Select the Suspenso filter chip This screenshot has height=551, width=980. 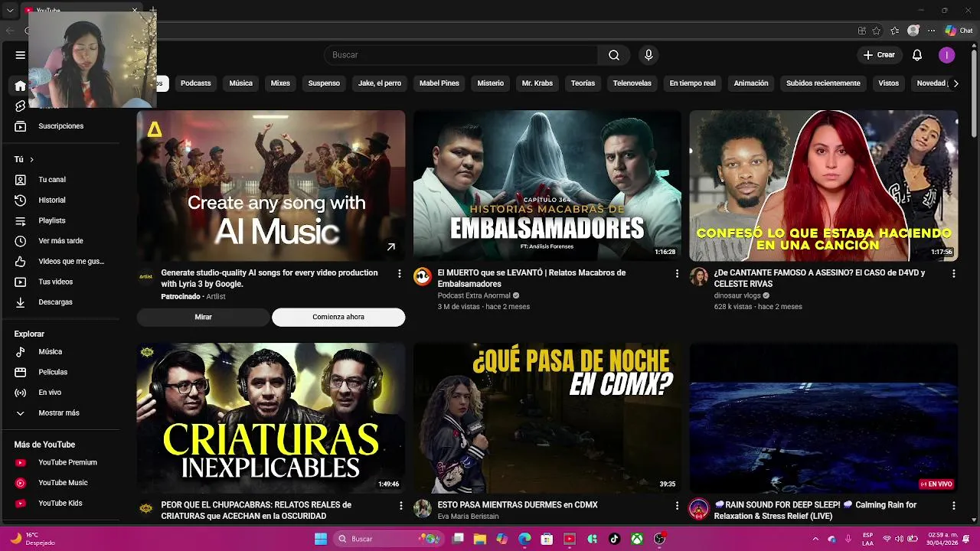(x=324, y=83)
